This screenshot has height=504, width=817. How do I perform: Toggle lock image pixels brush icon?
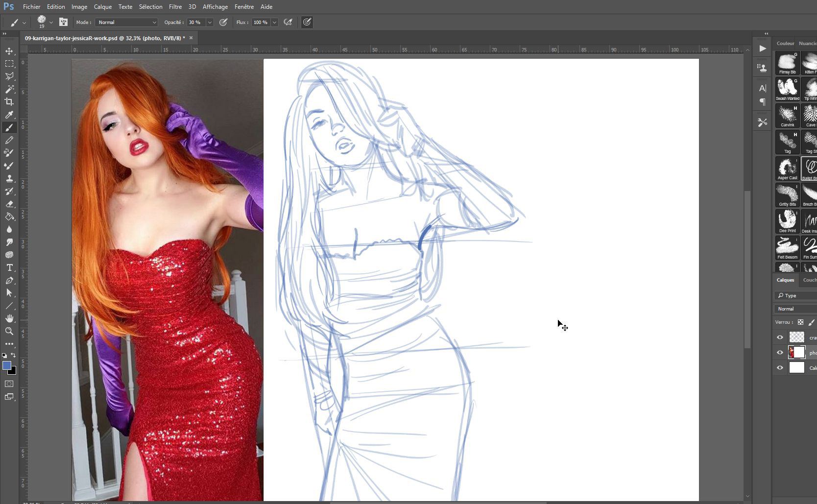[x=812, y=322]
